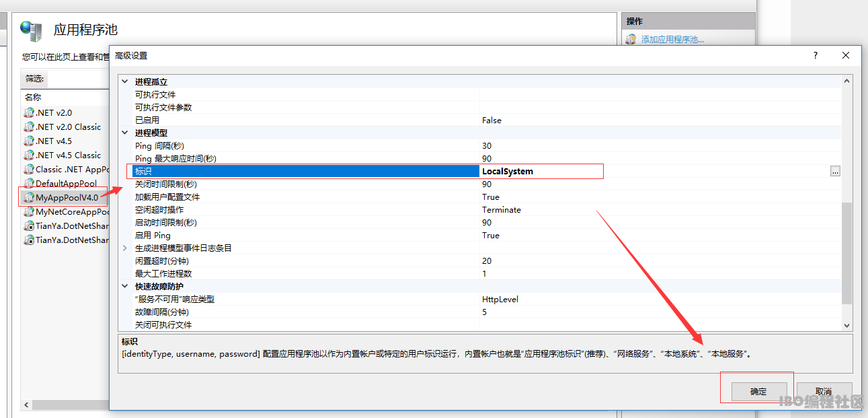Collapse the 快速故障防护 section
Screen dimensions: 868x418
point(124,287)
